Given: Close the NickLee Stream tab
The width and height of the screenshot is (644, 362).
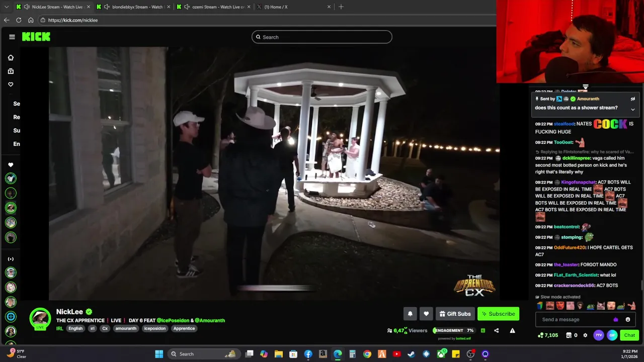Looking at the screenshot, I should tap(89, 7).
